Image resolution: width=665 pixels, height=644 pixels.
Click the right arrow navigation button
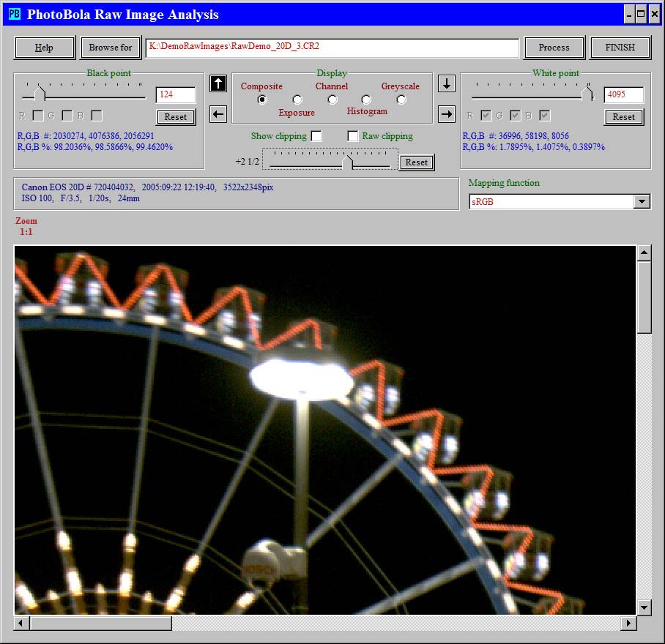coord(447,113)
